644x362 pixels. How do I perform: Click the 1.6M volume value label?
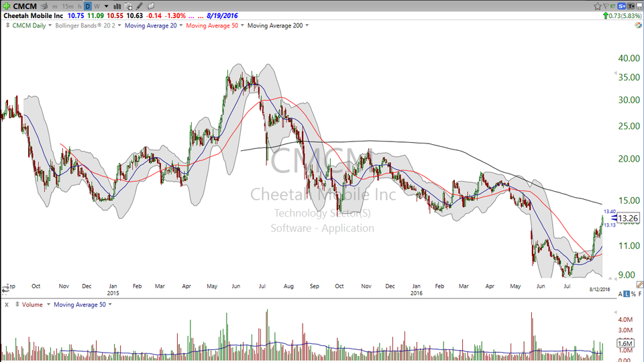[x=625, y=343]
